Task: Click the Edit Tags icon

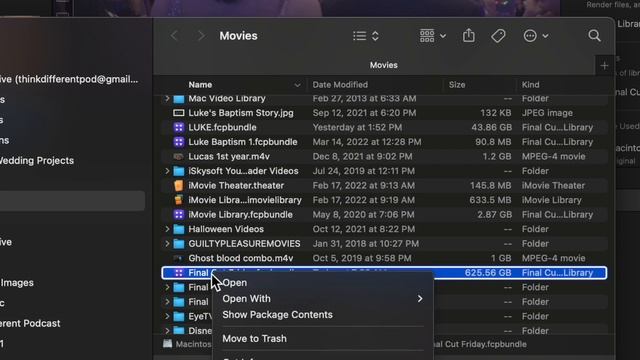Action: pyautogui.click(x=498, y=36)
